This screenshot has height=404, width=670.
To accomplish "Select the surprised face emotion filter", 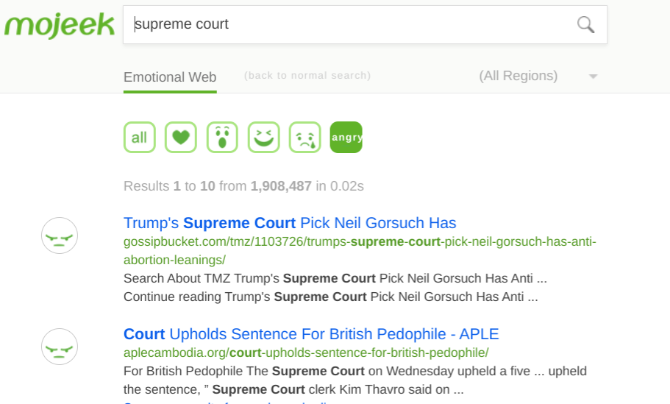I will tap(222, 138).
